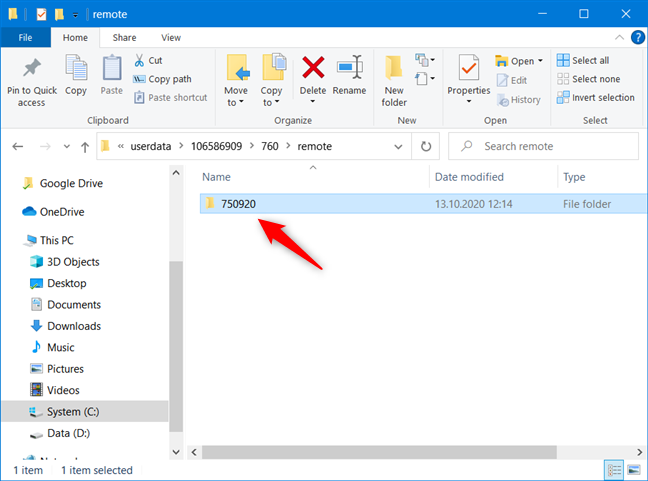The image size is (648, 481).
Task: Sort by the Type column header
Action: coord(574,177)
